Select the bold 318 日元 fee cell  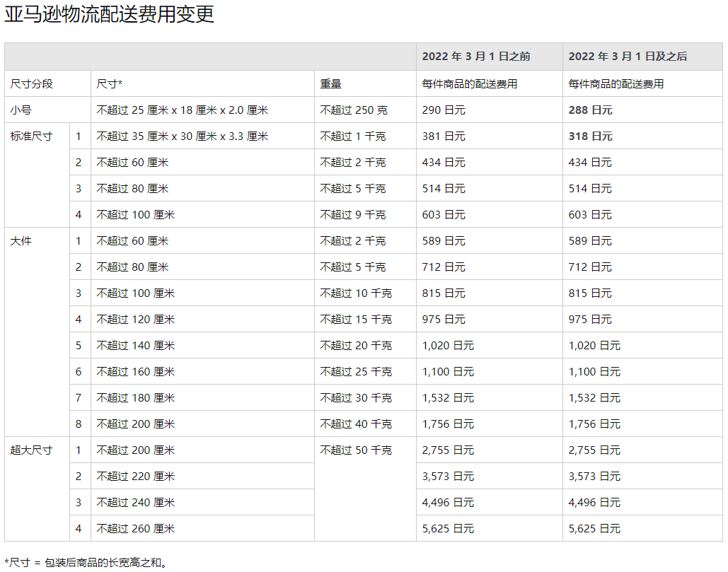tap(590, 136)
